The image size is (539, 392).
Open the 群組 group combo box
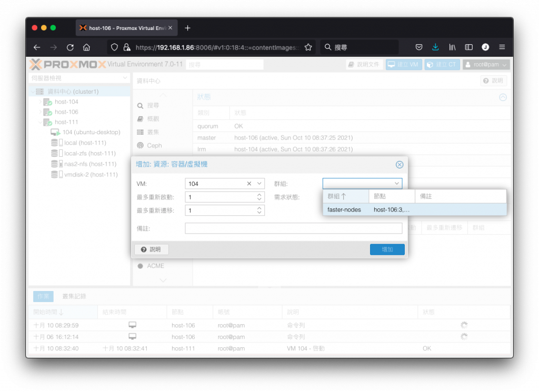(x=362, y=184)
